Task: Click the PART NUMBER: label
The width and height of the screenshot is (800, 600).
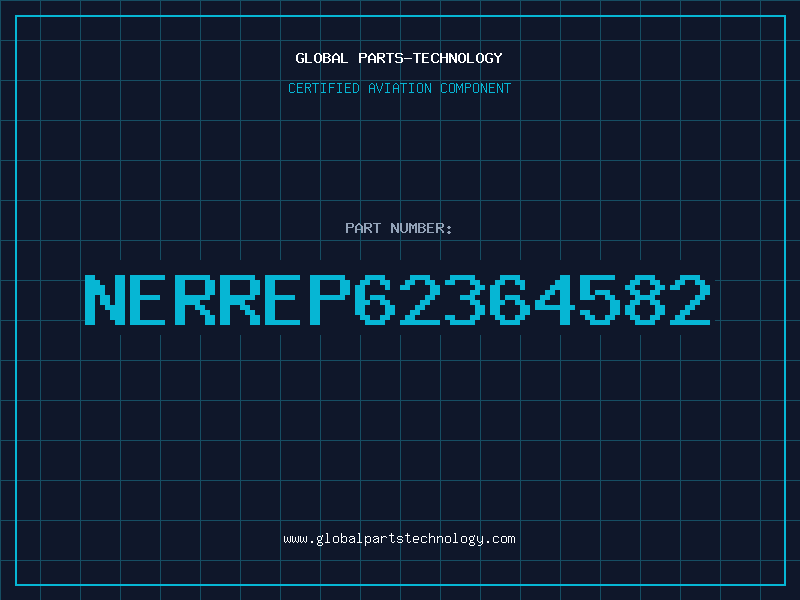Action: coord(399,228)
